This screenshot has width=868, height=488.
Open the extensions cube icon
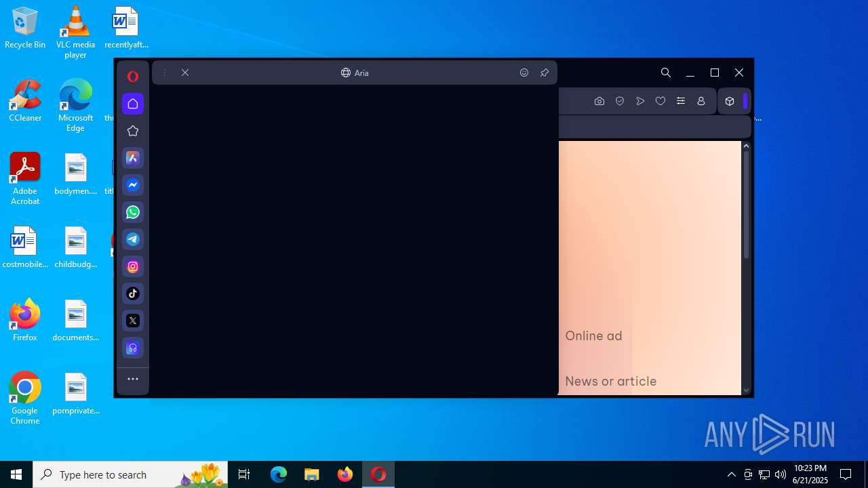click(730, 101)
